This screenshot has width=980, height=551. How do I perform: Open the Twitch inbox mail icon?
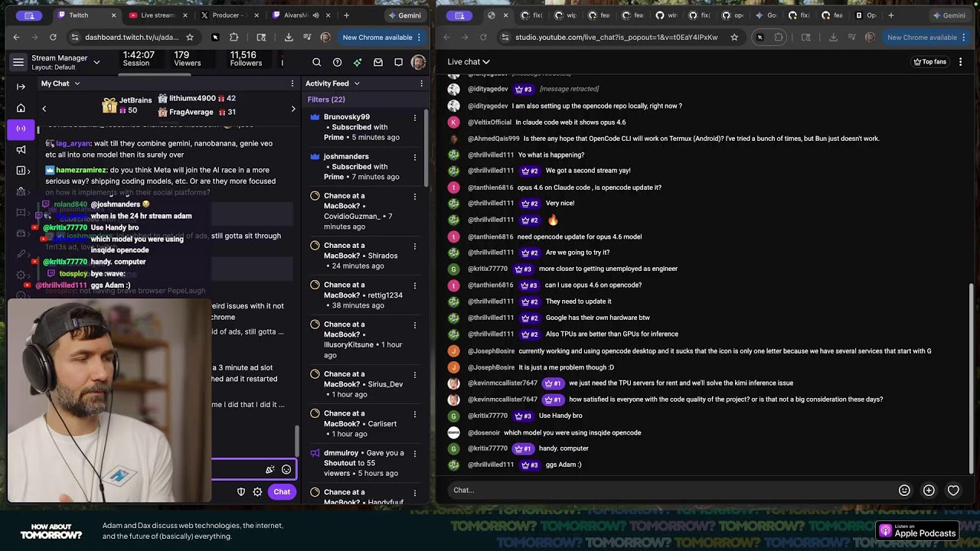click(378, 63)
